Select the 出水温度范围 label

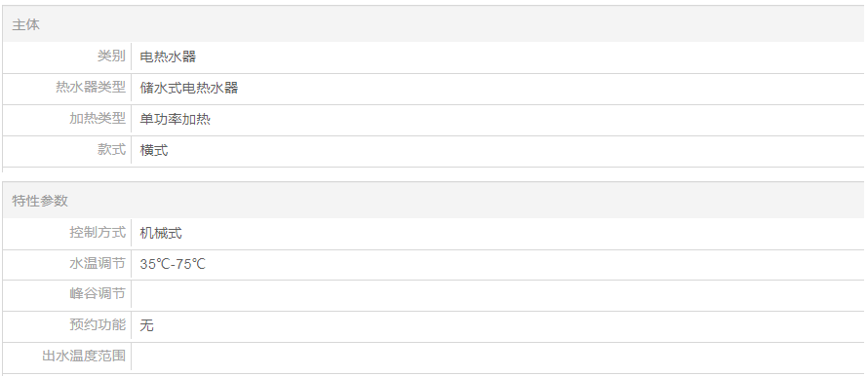point(84,356)
